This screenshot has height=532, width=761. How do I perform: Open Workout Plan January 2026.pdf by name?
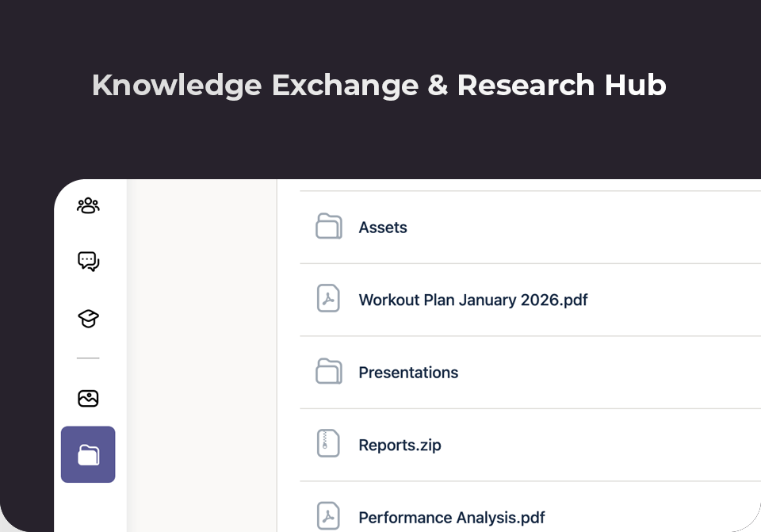[x=473, y=300]
